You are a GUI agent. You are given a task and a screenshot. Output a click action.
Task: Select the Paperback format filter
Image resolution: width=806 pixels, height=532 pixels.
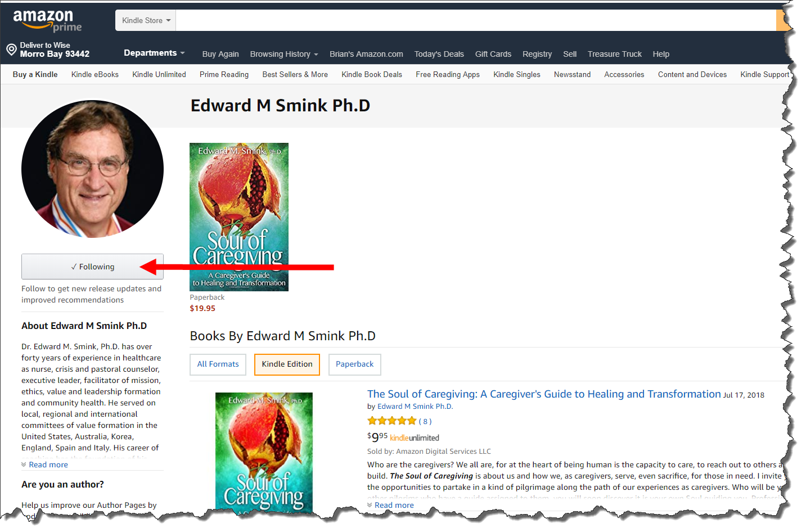[355, 364]
